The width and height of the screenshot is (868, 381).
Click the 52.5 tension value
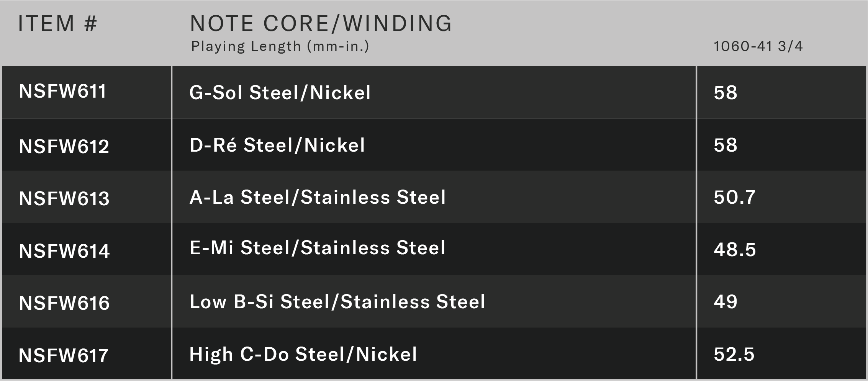click(734, 355)
